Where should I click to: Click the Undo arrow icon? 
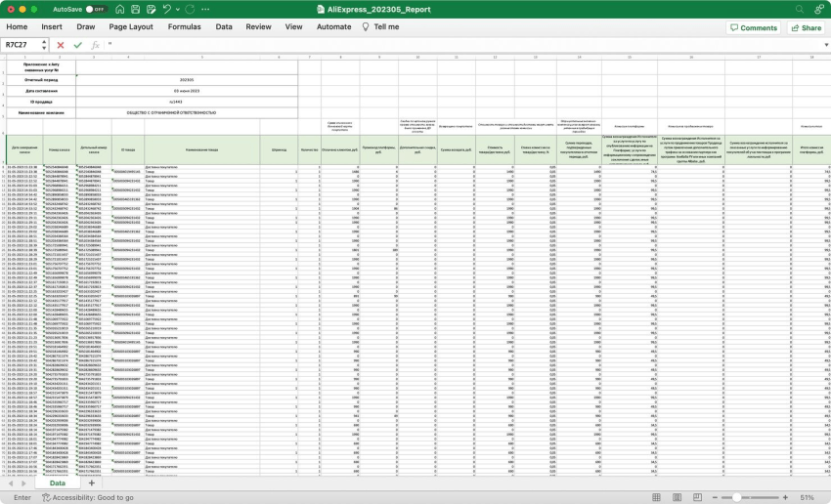167,9
